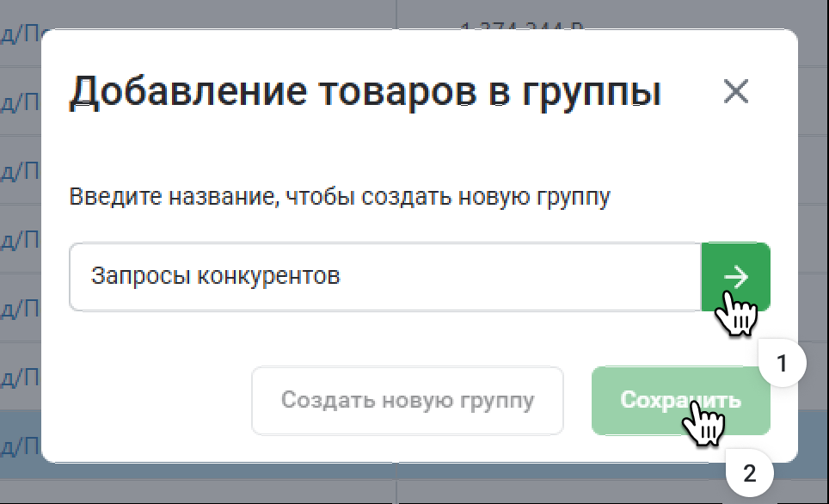Click the step badge numbered 1

point(781,365)
